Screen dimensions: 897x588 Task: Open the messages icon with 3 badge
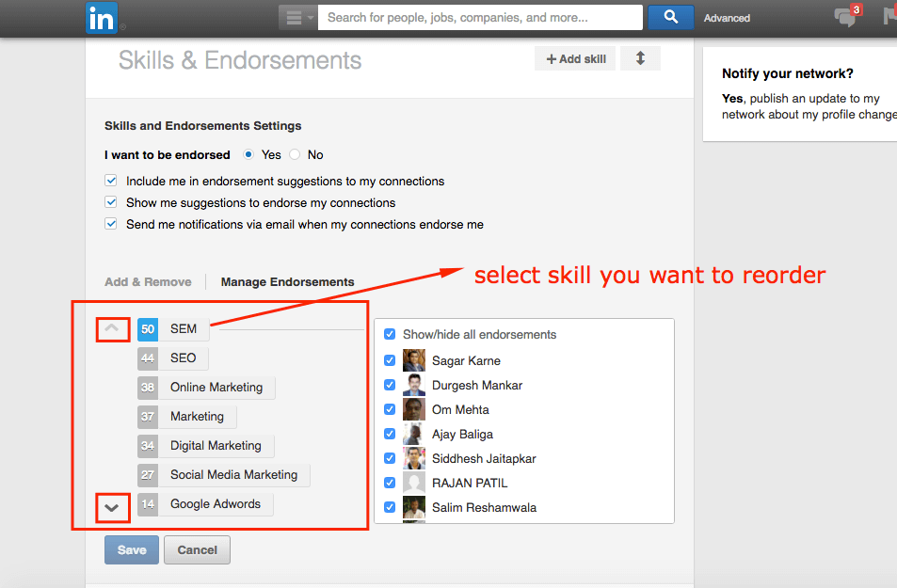(x=847, y=17)
